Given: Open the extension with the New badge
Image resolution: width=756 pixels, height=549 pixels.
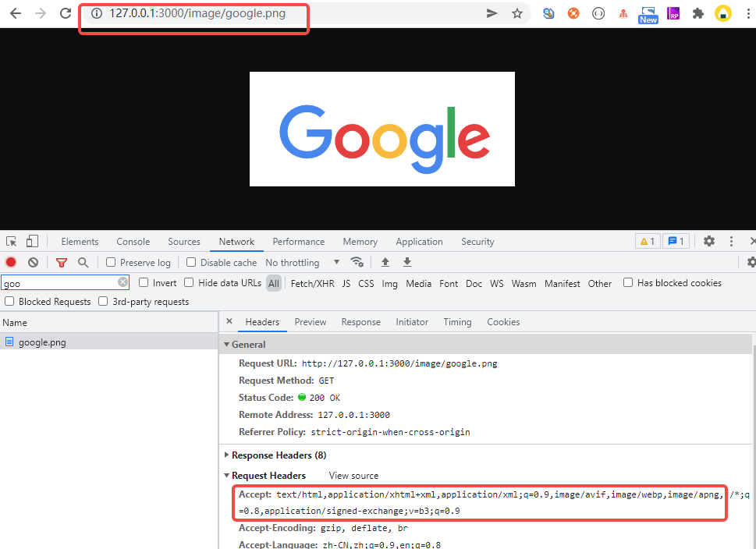Looking at the screenshot, I should click(x=648, y=15).
